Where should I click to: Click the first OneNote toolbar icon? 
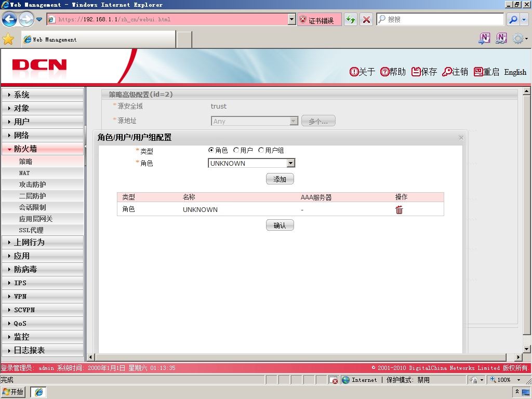coord(484,38)
